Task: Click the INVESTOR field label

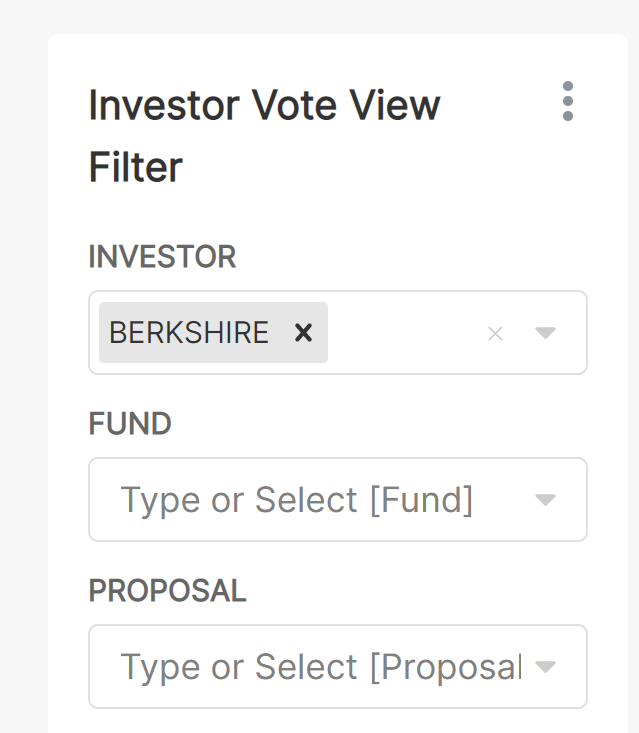Action: pyautogui.click(x=162, y=257)
